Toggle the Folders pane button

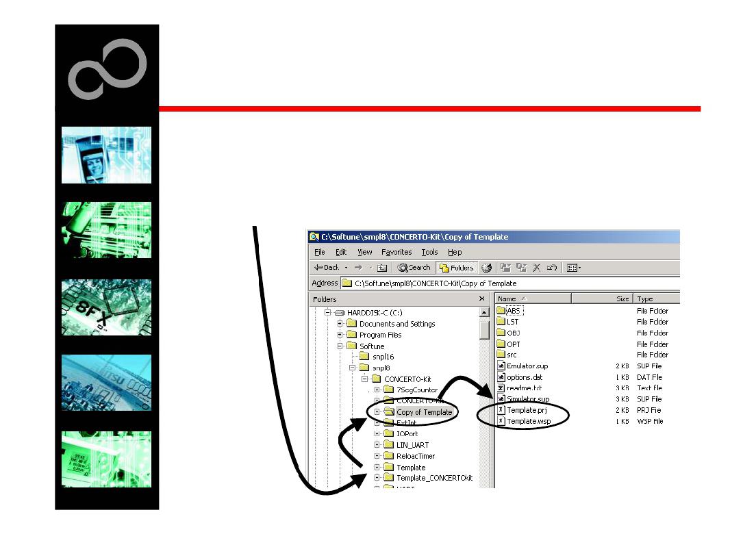coord(456,268)
